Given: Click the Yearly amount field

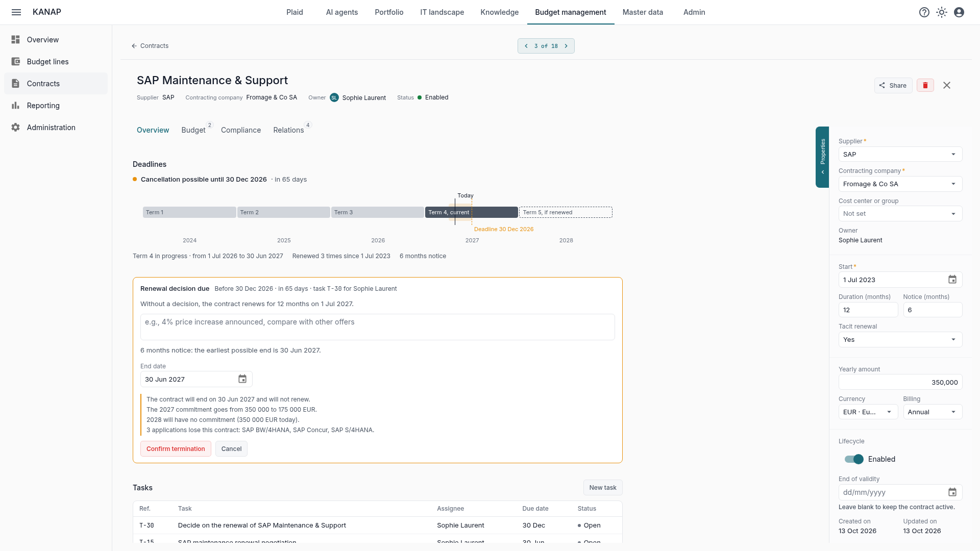Looking at the screenshot, I should coord(900,383).
